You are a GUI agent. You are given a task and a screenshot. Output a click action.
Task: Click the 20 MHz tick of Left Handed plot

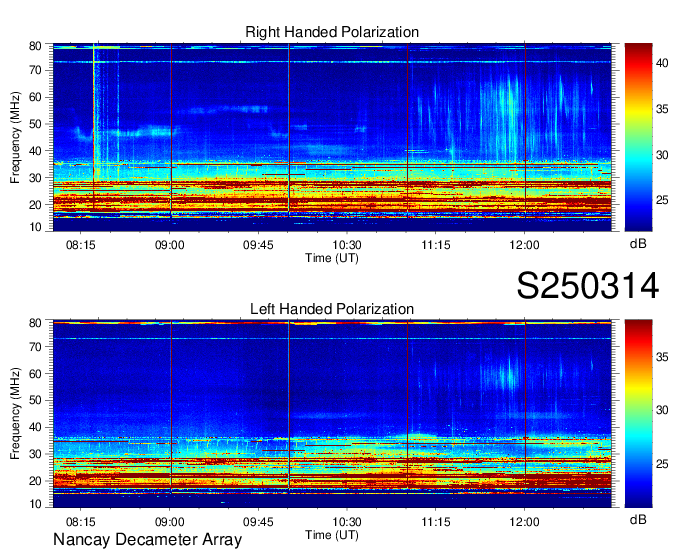click(x=35, y=481)
